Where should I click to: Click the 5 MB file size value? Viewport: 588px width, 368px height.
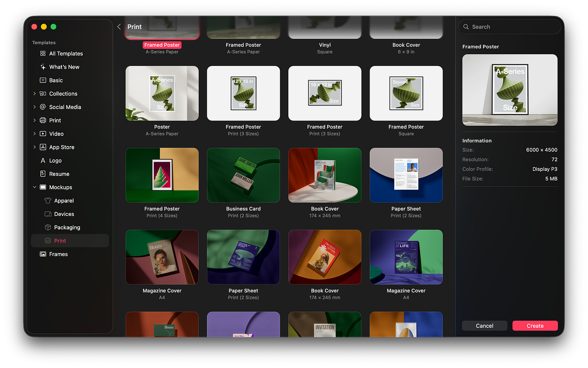(551, 179)
